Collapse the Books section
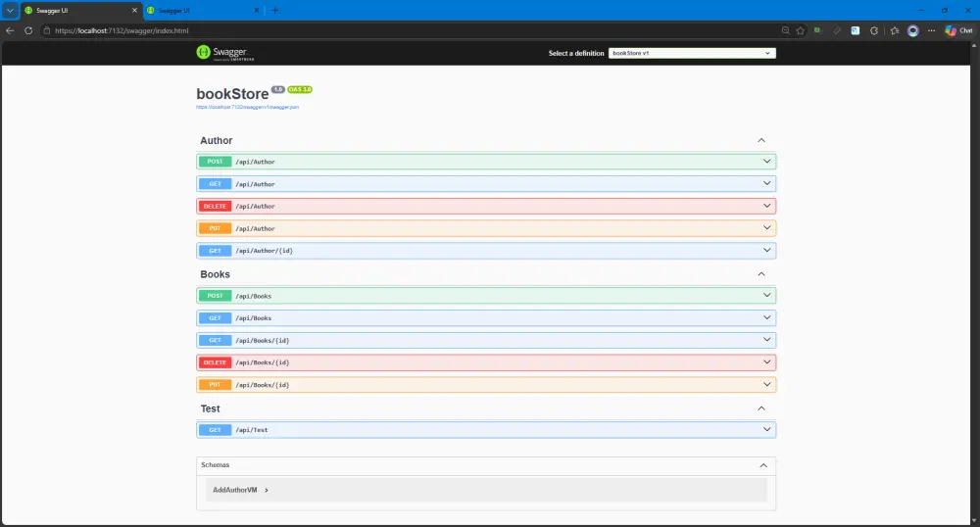Screen dimensions: 980x527 tap(761, 274)
